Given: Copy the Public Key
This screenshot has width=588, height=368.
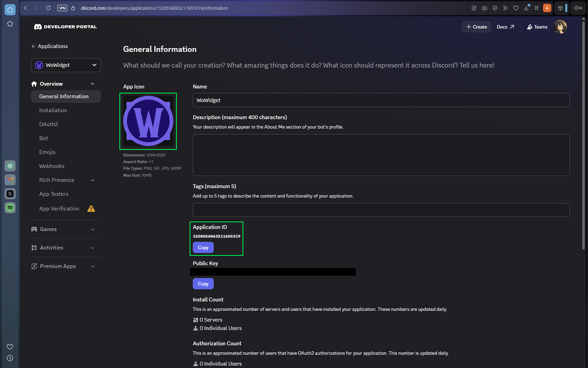Looking at the screenshot, I should [x=203, y=284].
